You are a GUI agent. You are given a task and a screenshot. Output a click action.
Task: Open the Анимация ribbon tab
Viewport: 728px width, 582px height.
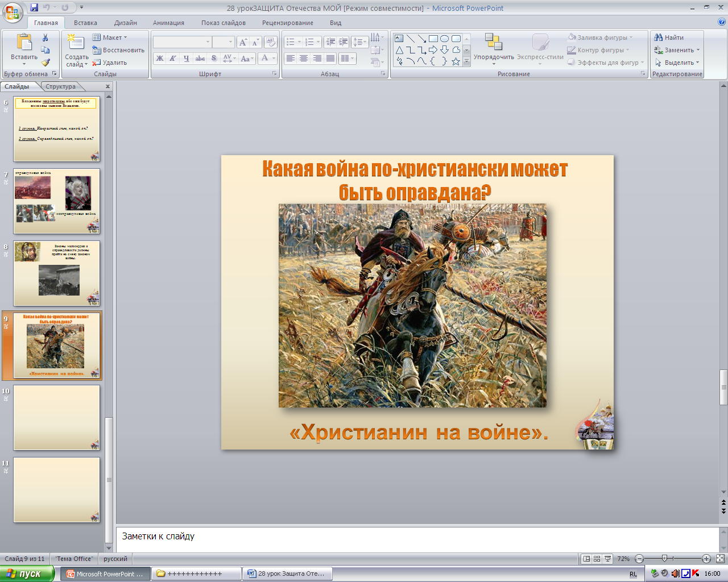pyautogui.click(x=168, y=23)
